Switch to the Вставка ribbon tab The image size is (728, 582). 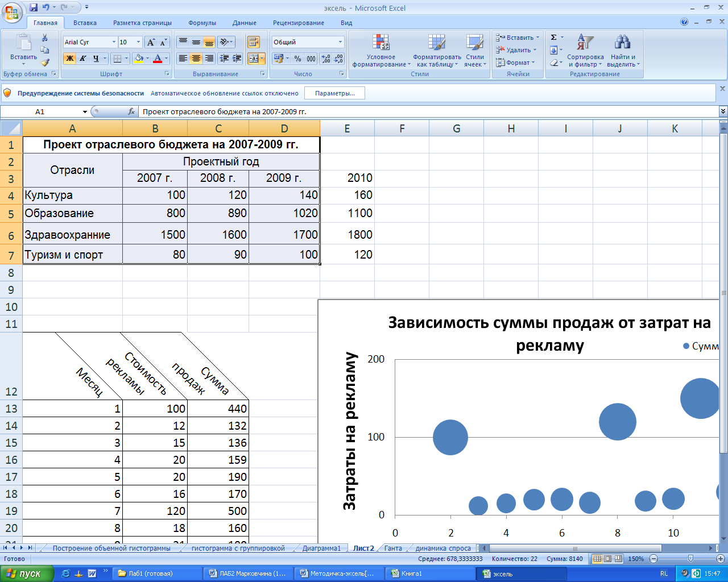[x=85, y=23]
